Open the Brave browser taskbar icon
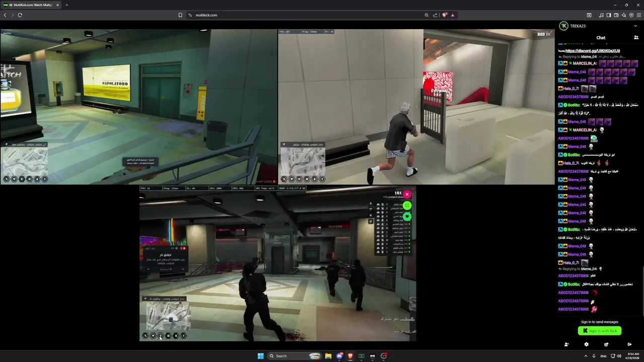This screenshot has width=644, height=362. 350,356
